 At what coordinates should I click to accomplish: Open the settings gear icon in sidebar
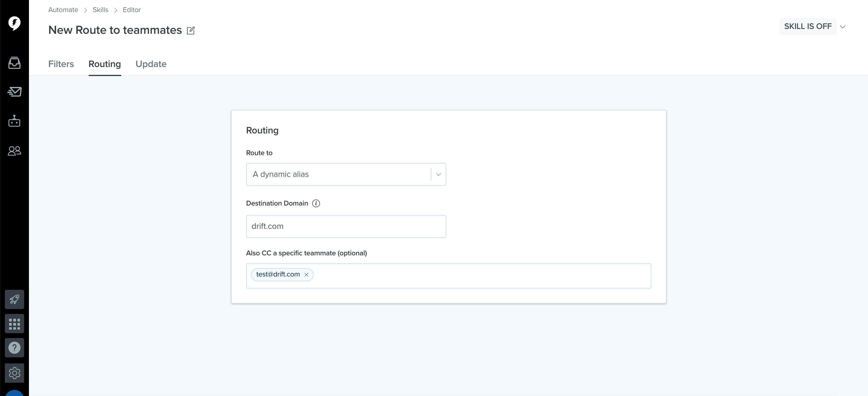(x=14, y=373)
